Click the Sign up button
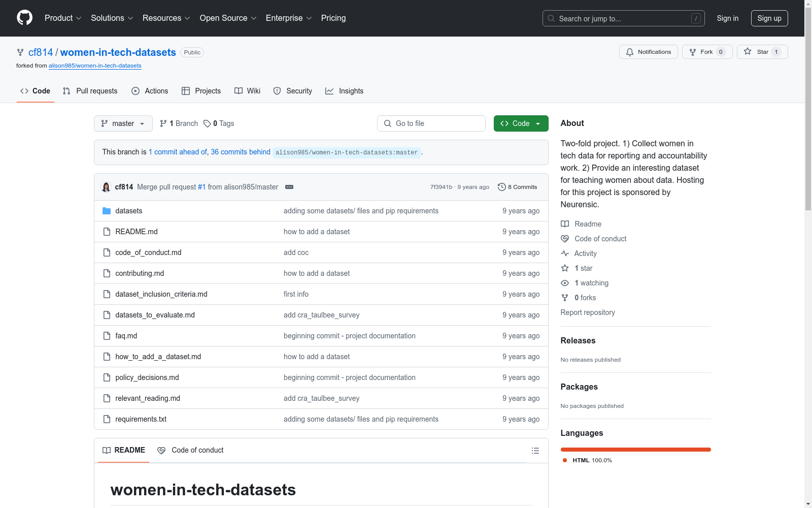 769,18
